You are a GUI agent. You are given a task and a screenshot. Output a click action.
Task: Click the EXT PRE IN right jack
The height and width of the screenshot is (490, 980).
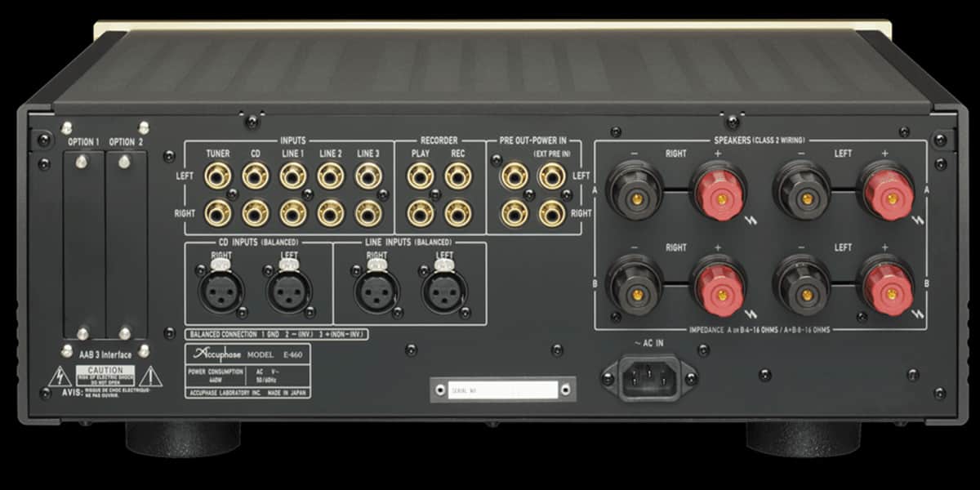(550, 214)
